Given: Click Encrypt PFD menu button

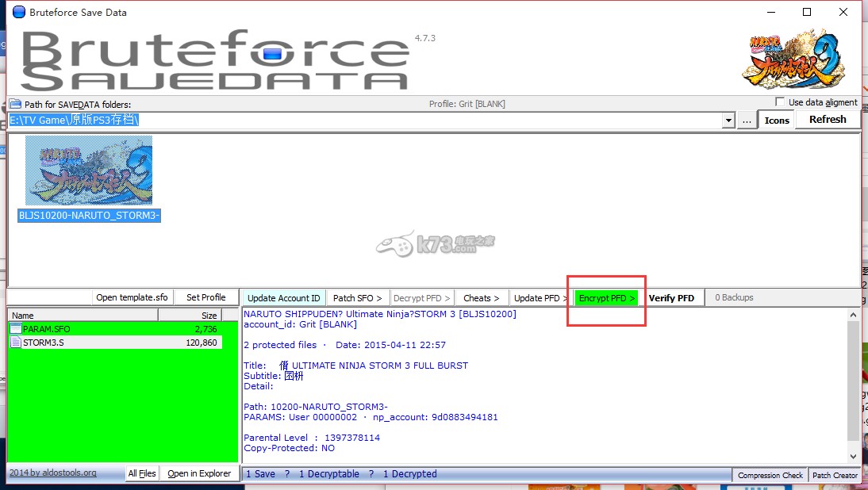Looking at the screenshot, I should click(x=607, y=298).
